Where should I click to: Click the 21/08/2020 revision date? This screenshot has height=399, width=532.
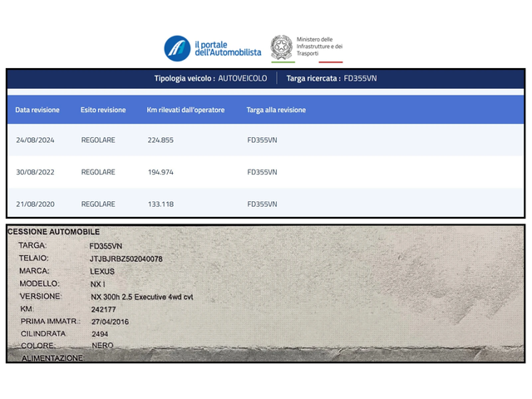pos(37,204)
